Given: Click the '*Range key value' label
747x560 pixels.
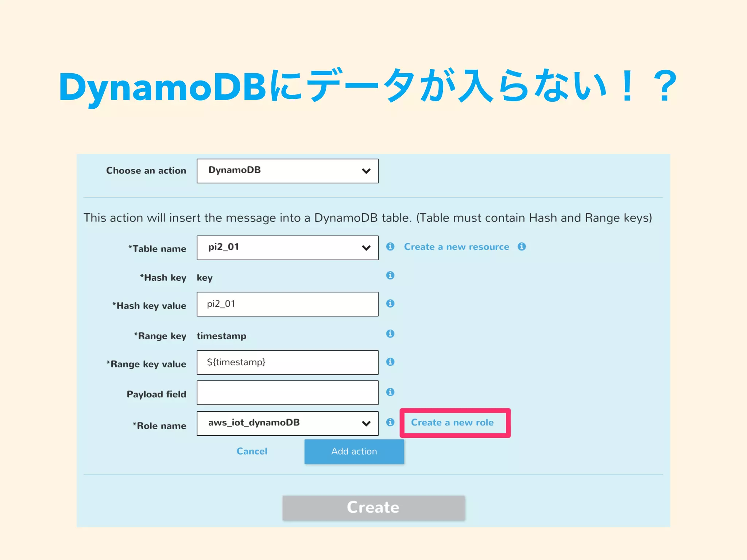Looking at the screenshot, I should point(146,364).
